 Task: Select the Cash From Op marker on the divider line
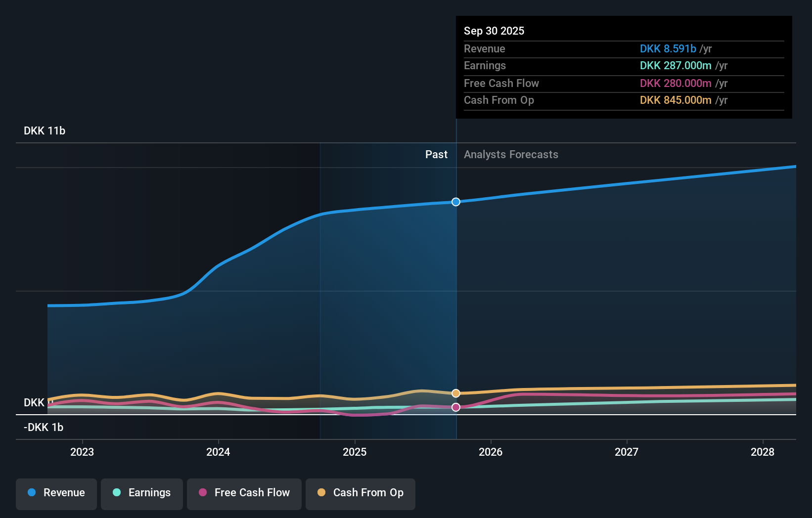click(455, 393)
